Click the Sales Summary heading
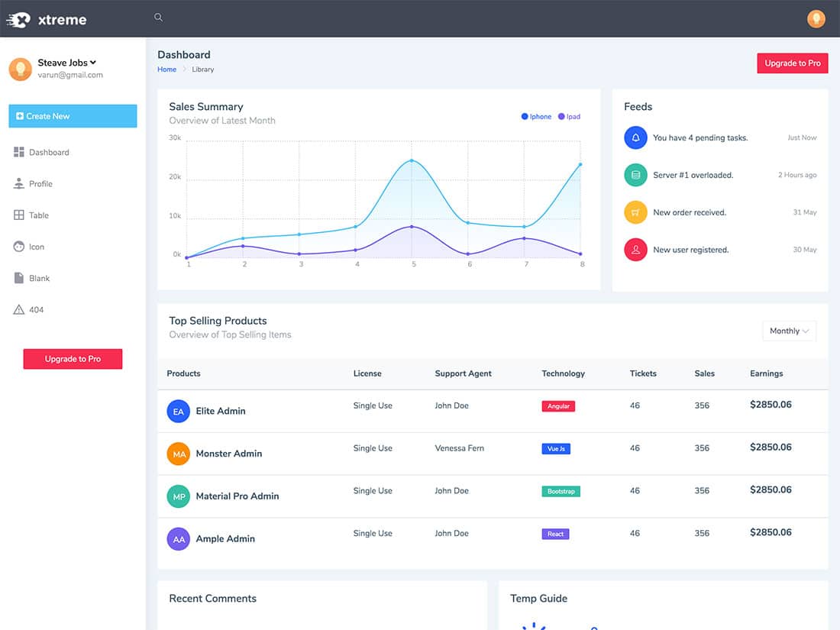Screen dimensions: 840x630 (x=206, y=107)
